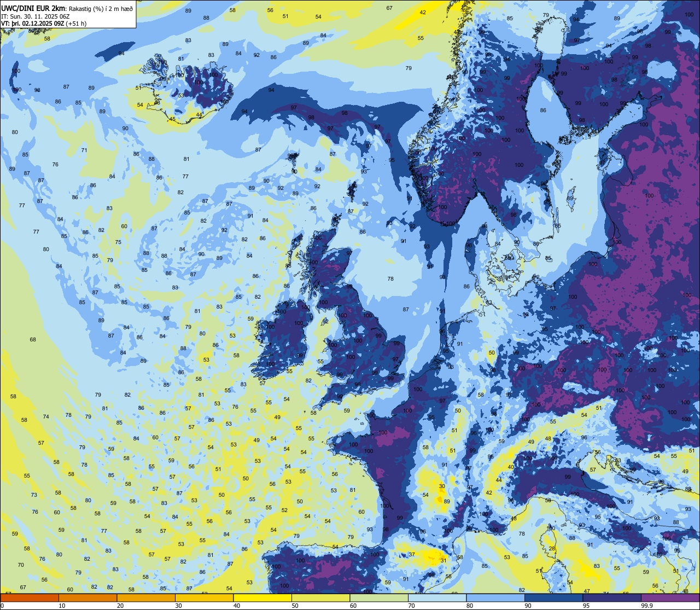
Task: Click the pale yellow 50-60 legend segment
Action: (320, 597)
